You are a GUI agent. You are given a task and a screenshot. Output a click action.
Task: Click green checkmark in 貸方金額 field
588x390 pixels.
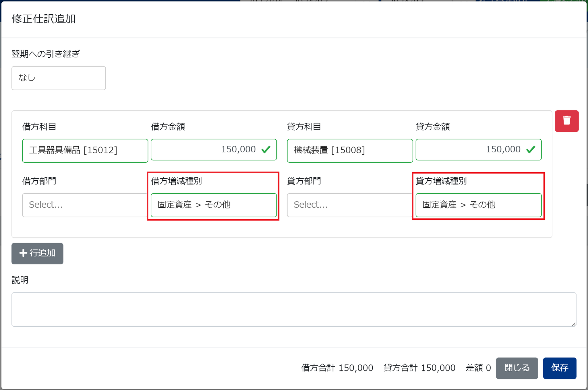click(531, 149)
